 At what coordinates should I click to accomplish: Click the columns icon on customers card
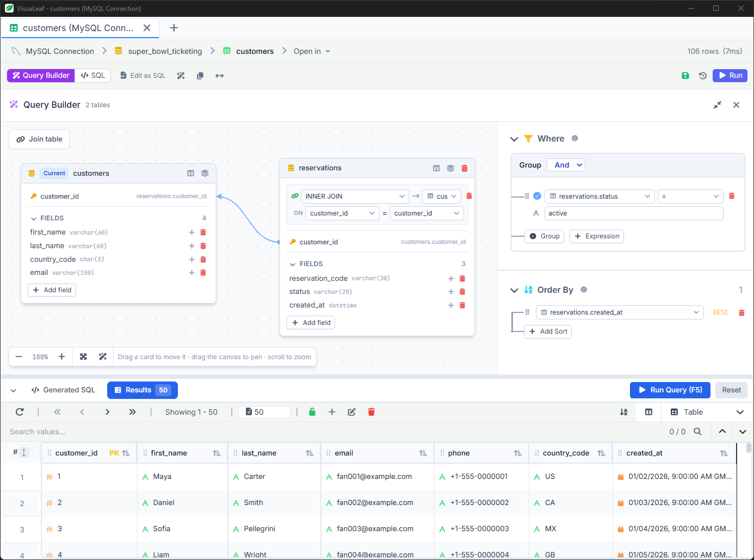[190, 173]
